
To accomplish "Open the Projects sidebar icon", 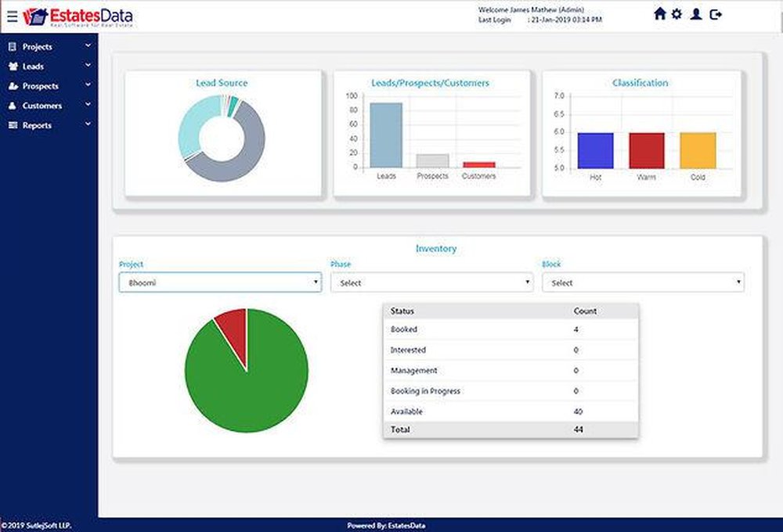I will 13,46.
